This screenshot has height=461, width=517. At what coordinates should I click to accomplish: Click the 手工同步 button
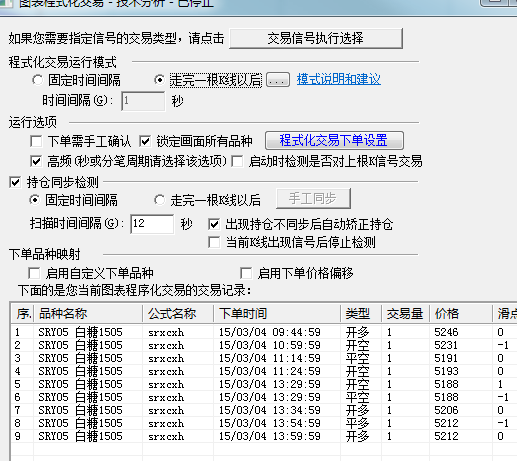click(x=313, y=199)
